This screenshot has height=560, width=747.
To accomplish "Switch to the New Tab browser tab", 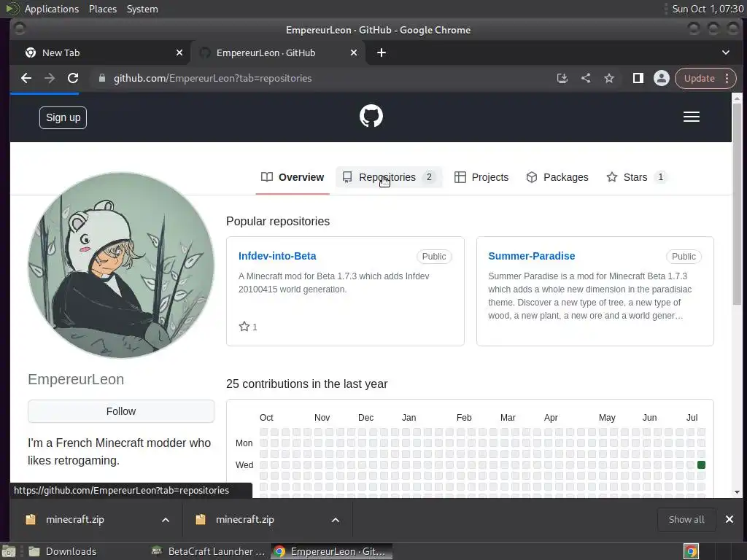I will point(100,52).
